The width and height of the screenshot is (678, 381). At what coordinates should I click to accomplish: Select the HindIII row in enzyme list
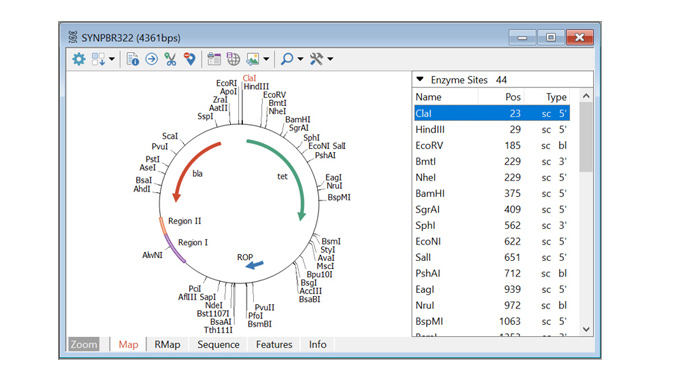[492, 129]
